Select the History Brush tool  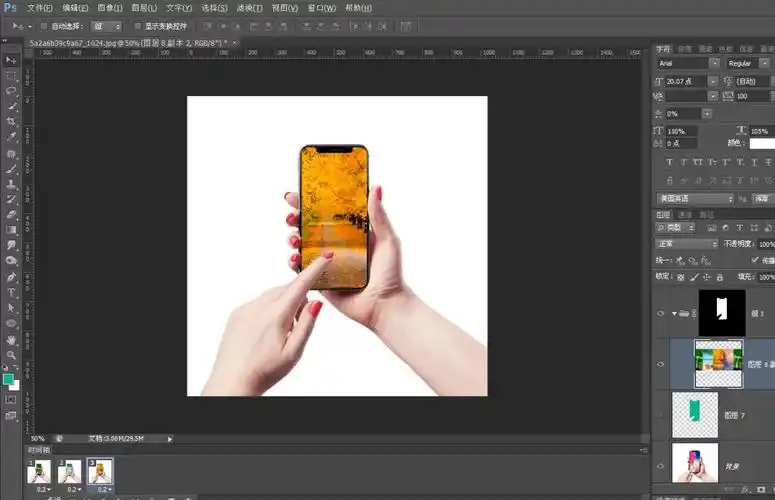(x=11, y=200)
